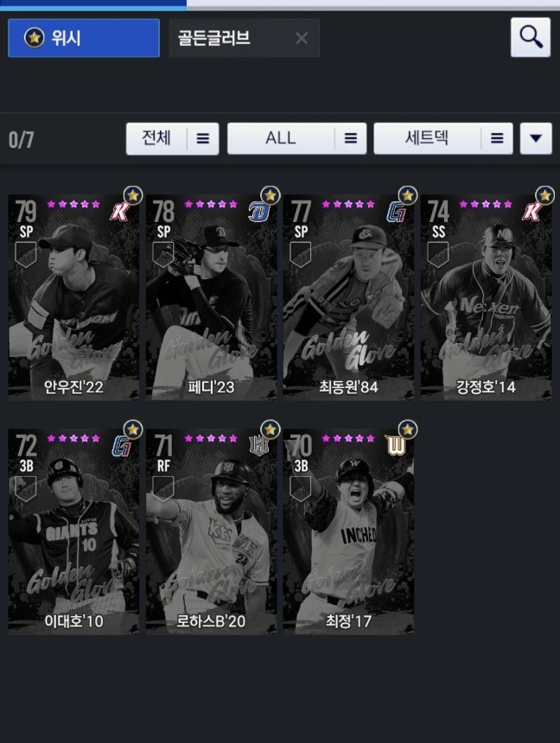The image size is (560, 743).
Task: Click the KT team logo on 로하스B'20 card
Action: [x=258, y=446]
